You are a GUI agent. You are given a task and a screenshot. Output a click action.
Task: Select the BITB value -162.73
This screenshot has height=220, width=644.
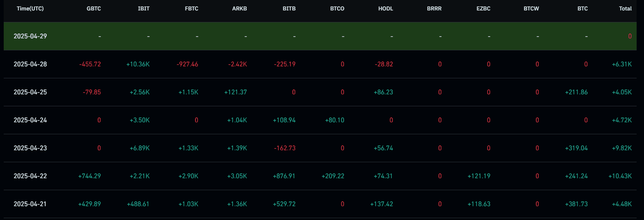click(x=285, y=148)
